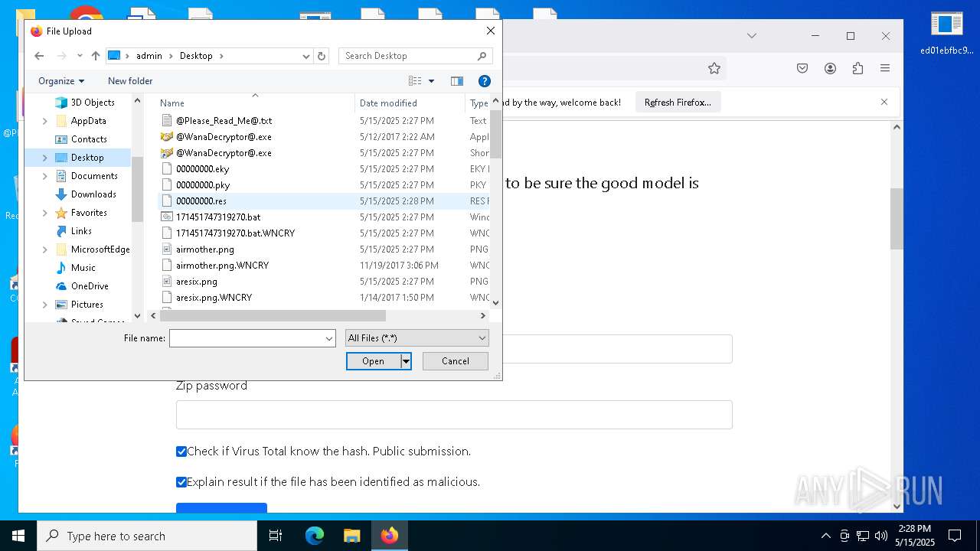Screen dimensions: 980x551
Task: Go back in File Upload dialog
Action: point(40,56)
